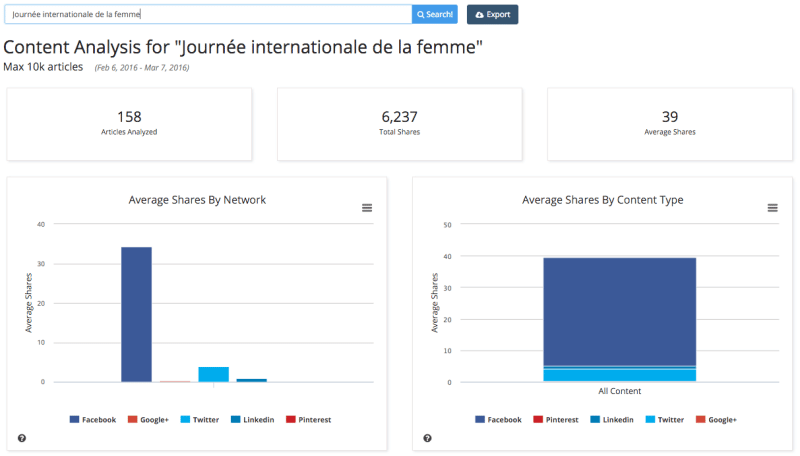Click the help icon below the content type chart

[x=428, y=438]
